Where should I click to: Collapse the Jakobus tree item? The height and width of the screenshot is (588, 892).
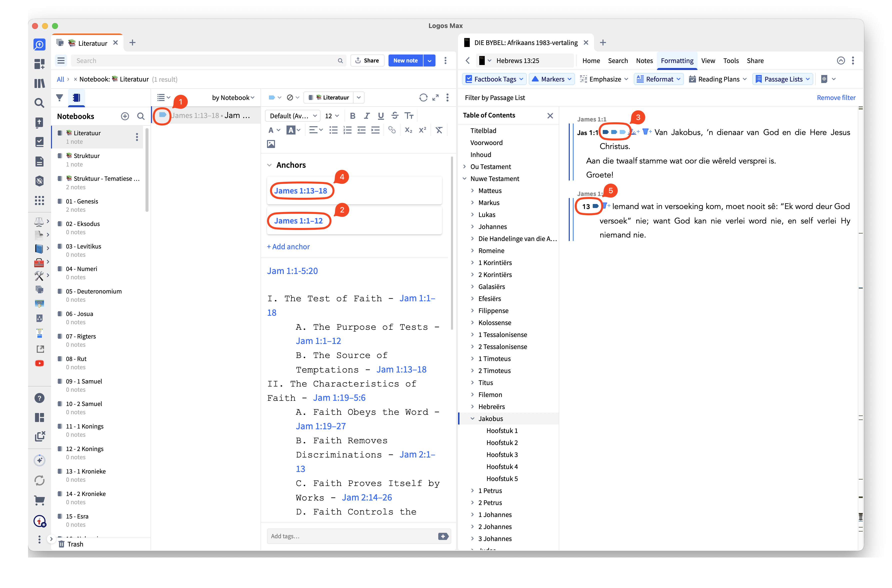coord(472,418)
